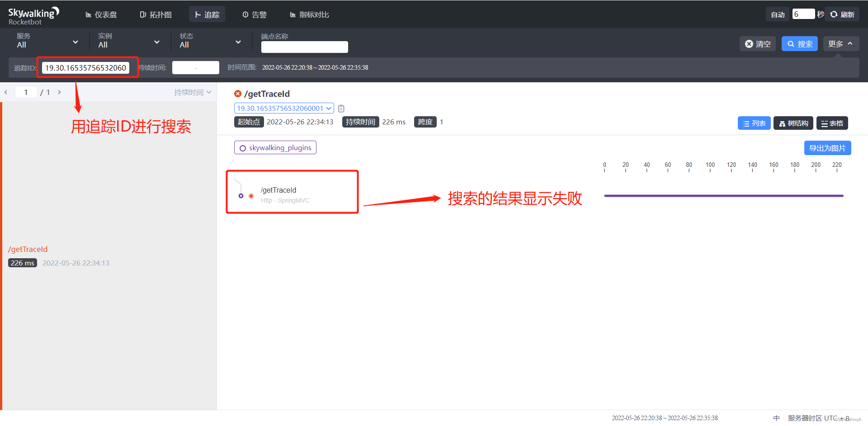The height and width of the screenshot is (426, 868).
Task: Click the footer time range text
Action: pos(665,418)
